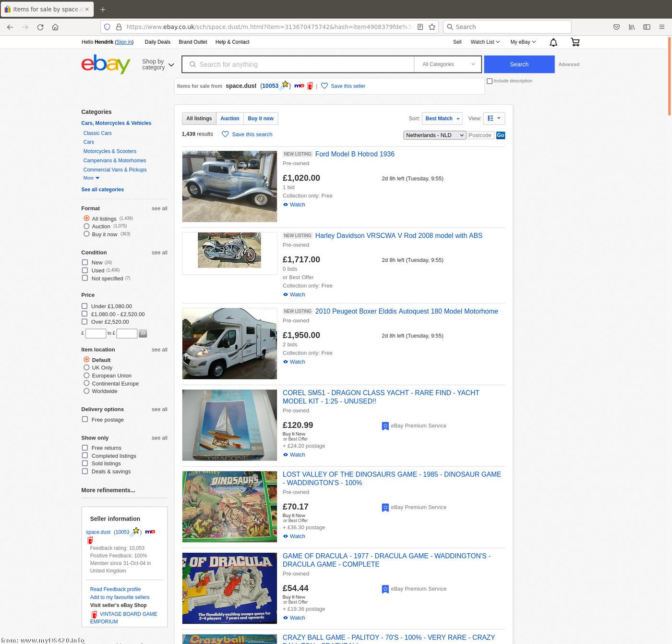Open Read Feedback profile link

coord(115,589)
